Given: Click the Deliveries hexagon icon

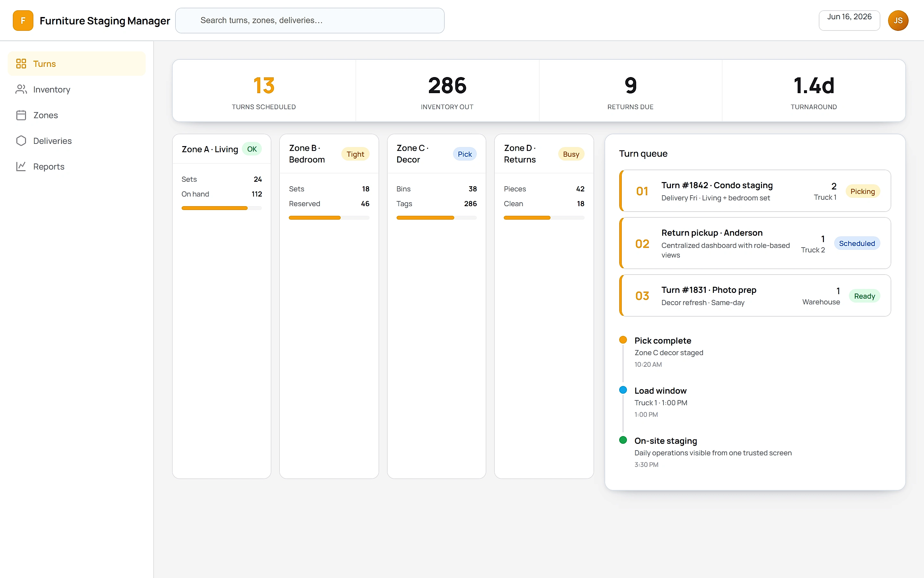Looking at the screenshot, I should tap(21, 141).
